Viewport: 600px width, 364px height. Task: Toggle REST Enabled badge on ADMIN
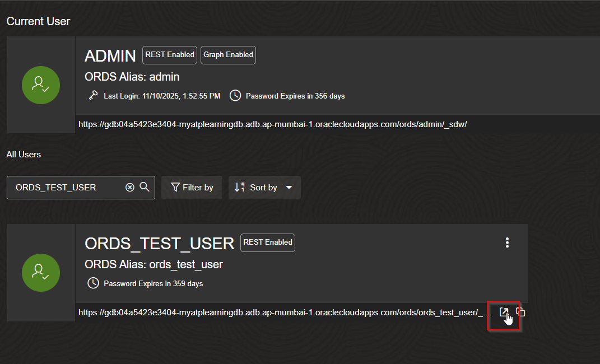pyautogui.click(x=169, y=54)
